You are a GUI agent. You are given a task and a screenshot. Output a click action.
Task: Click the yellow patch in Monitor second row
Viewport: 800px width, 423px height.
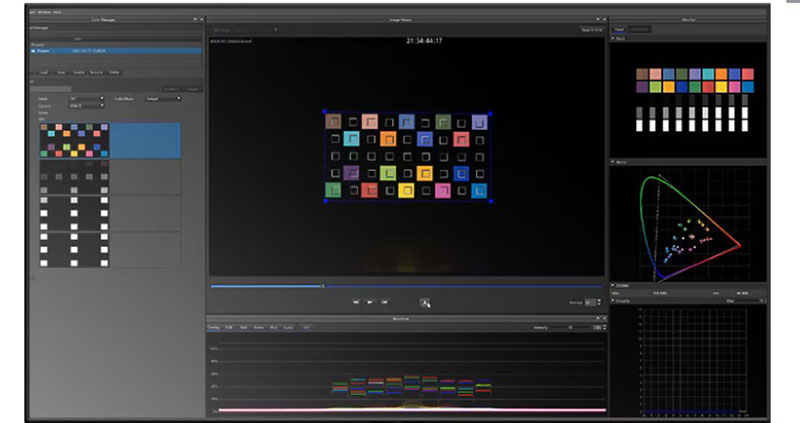[721, 87]
